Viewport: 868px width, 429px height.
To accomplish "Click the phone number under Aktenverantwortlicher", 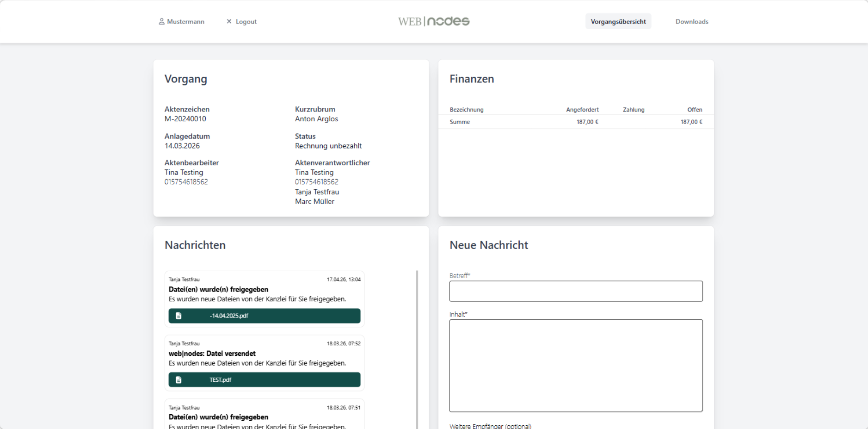I will pos(316,182).
